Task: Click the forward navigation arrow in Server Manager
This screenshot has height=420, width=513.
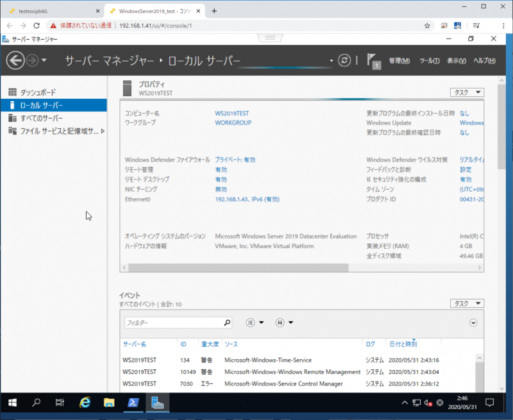Action: (33, 60)
